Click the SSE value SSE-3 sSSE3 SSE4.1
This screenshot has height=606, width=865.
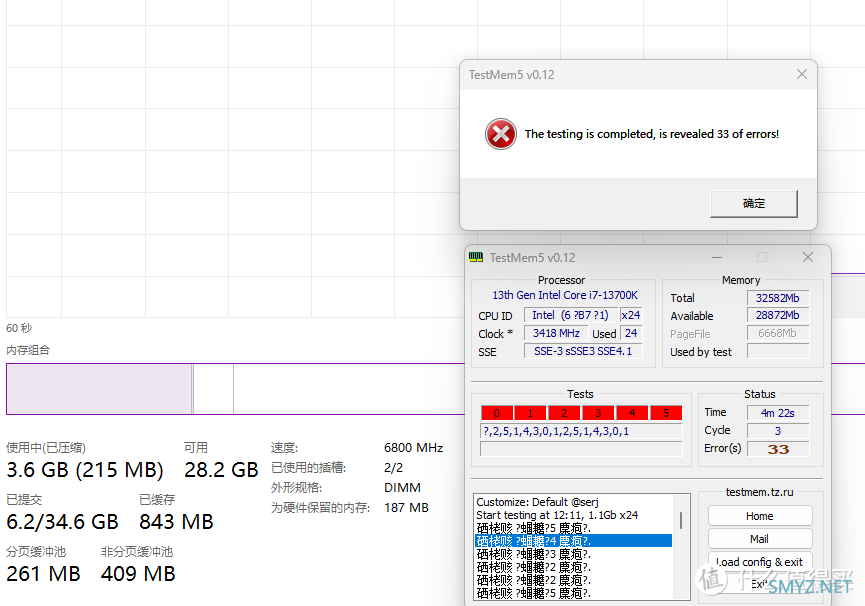(x=583, y=351)
